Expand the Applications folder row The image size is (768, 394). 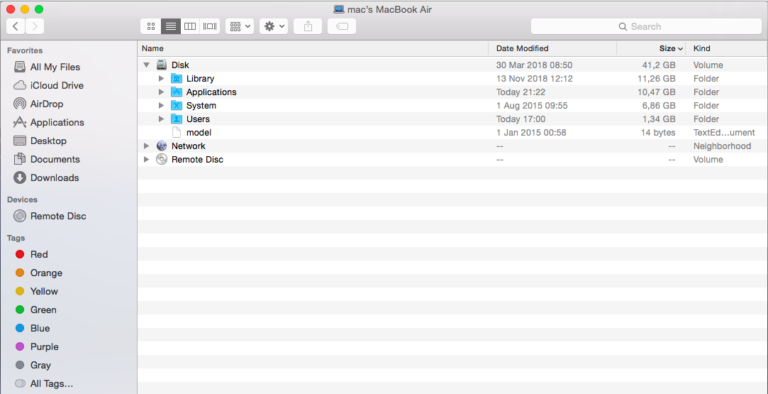[161, 92]
